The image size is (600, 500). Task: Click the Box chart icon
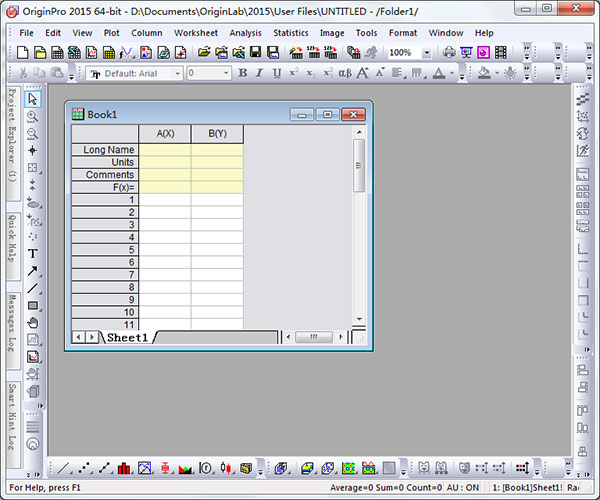point(165,468)
